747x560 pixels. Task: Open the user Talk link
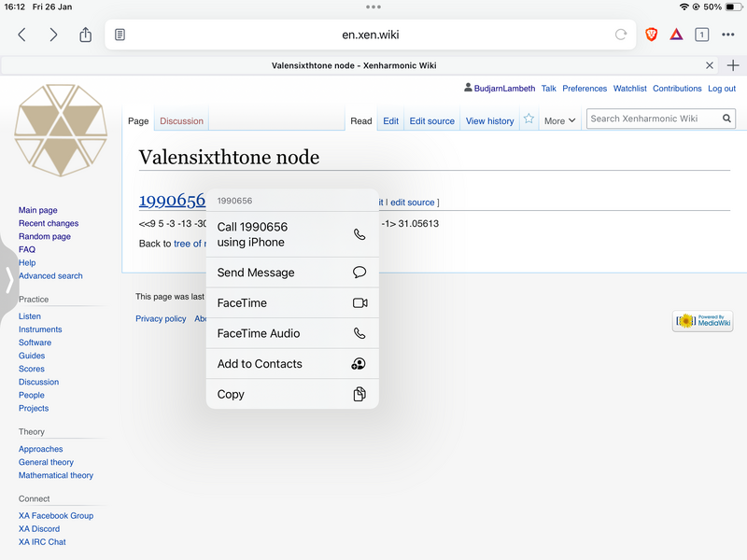click(x=549, y=88)
